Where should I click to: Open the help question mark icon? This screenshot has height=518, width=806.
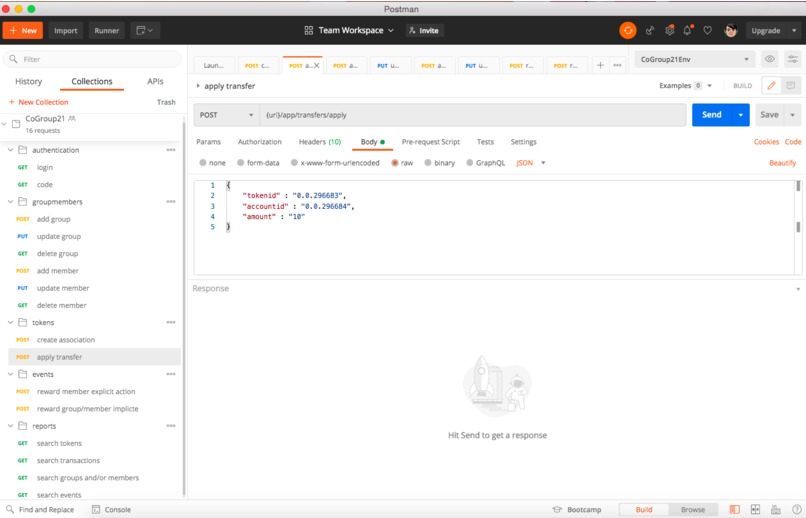pos(796,509)
